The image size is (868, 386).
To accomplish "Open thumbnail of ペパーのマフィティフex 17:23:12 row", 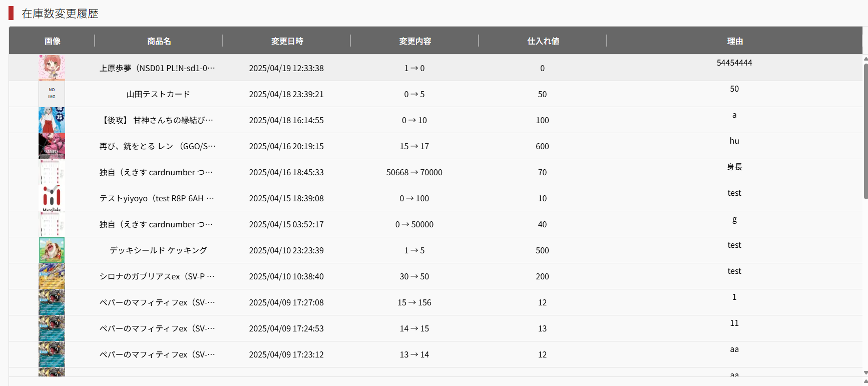I will click(x=52, y=354).
